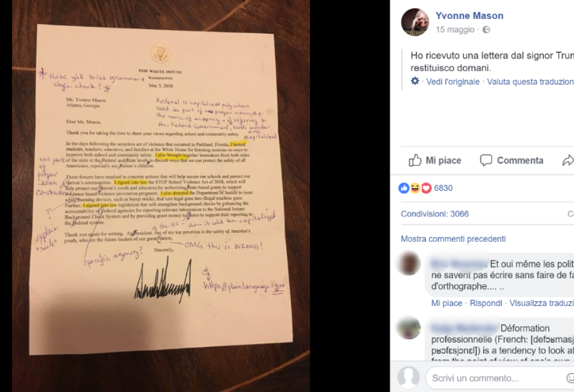Expand Mostra commenti precedenti
Viewport: 574px width, 392px height.
pos(453,239)
